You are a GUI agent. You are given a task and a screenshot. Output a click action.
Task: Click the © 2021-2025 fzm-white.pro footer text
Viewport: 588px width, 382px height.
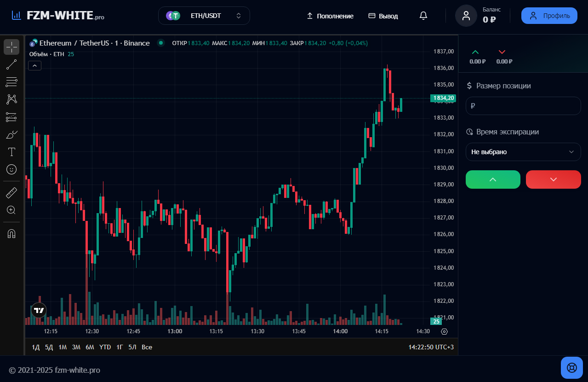[x=55, y=370]
